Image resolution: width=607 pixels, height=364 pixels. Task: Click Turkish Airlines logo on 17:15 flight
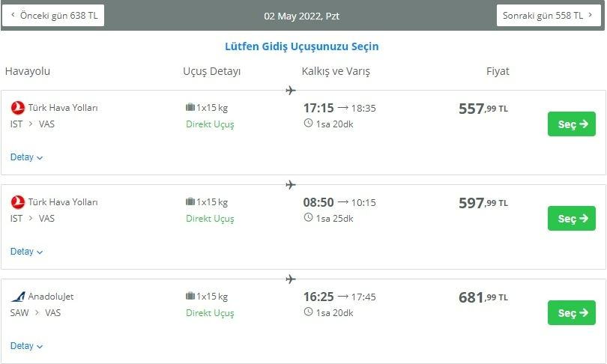pyautogui.click(x=18, y=108)
